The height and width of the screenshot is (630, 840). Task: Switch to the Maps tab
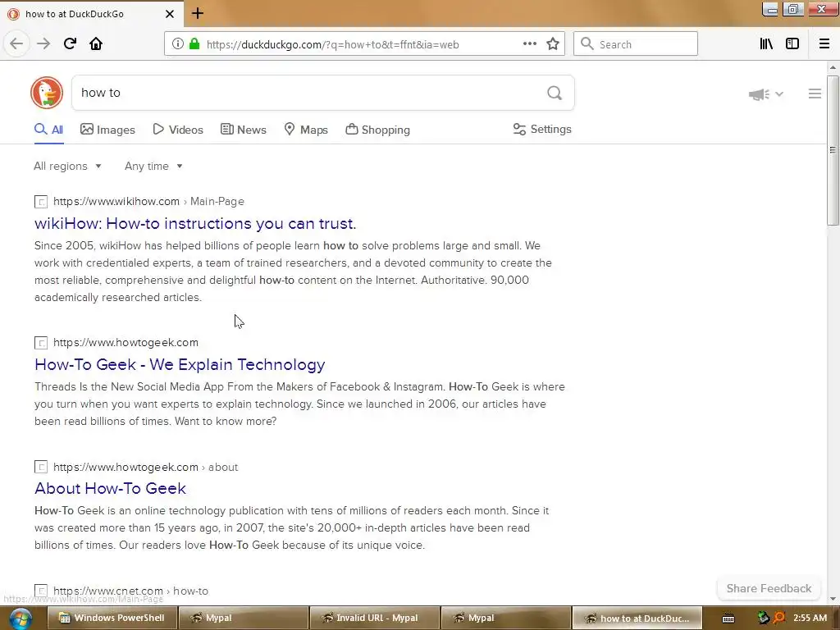[x=306, y=130]
